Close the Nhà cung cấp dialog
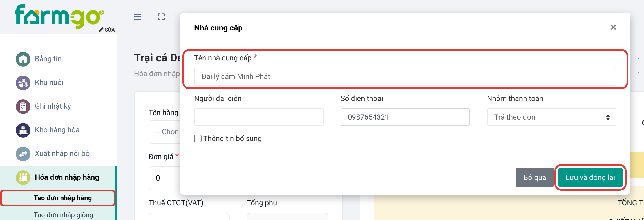 click(614, 27)
